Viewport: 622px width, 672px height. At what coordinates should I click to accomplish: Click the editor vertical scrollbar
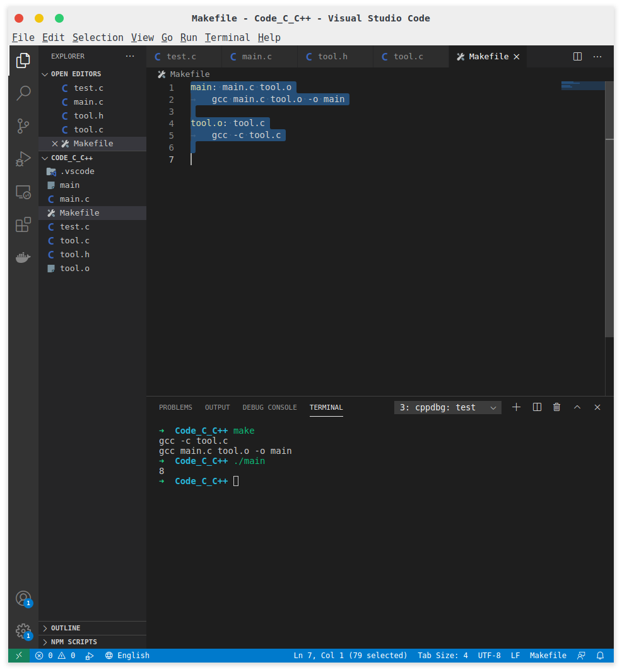pyautogui.click(x=609, y=209)
